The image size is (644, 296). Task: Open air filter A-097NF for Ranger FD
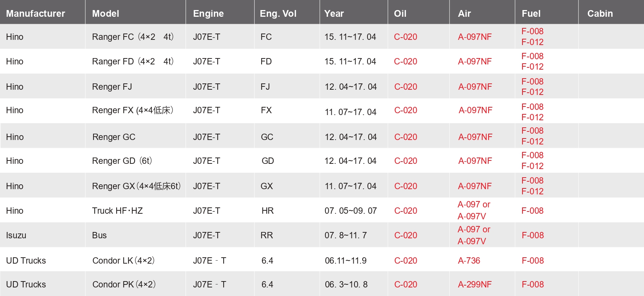tap(475, 61)
